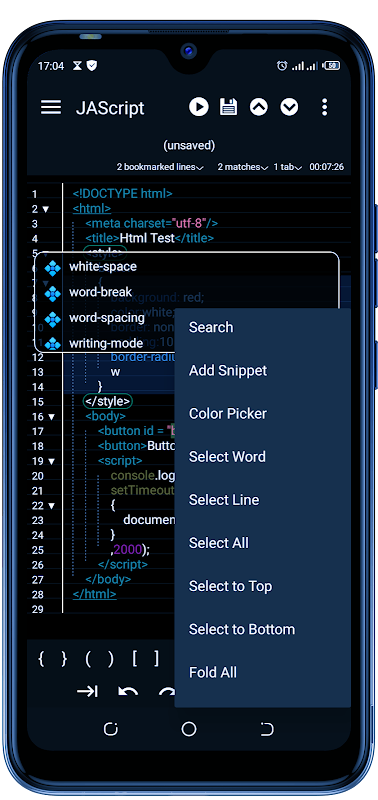
Task: Run the script with play icon
Action: pyautogui.click(x=198, y=107)
